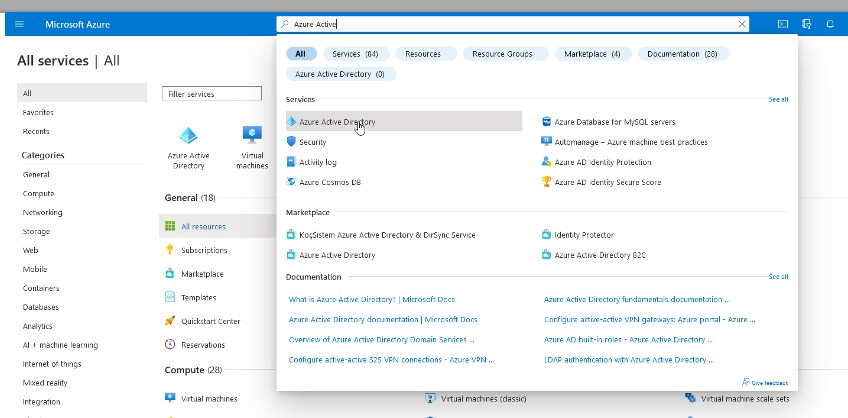848x418 pixels.
Task: Click the Templates document icon
Action: [x=170, y=297]
